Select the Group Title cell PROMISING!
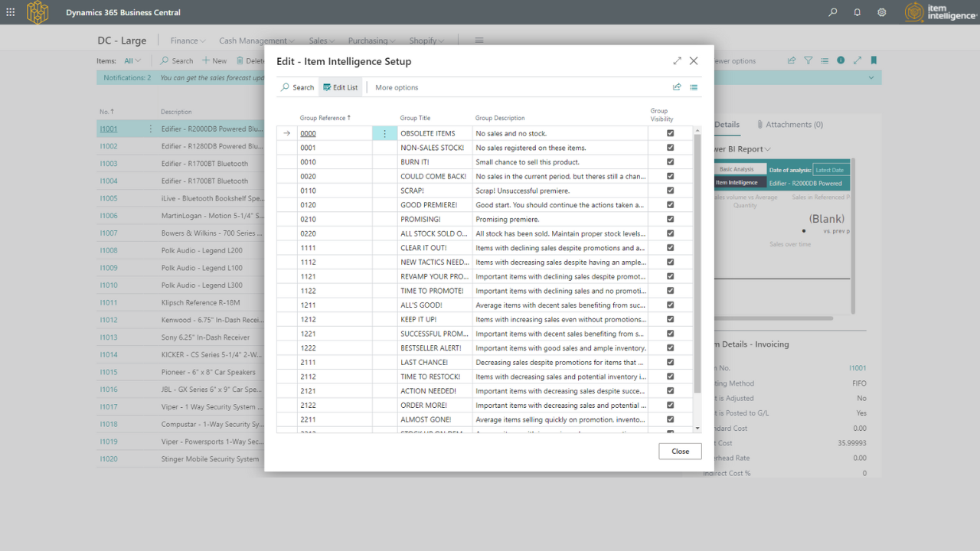The width and height of the screenshot is (980, 551). tap(434, 220)
